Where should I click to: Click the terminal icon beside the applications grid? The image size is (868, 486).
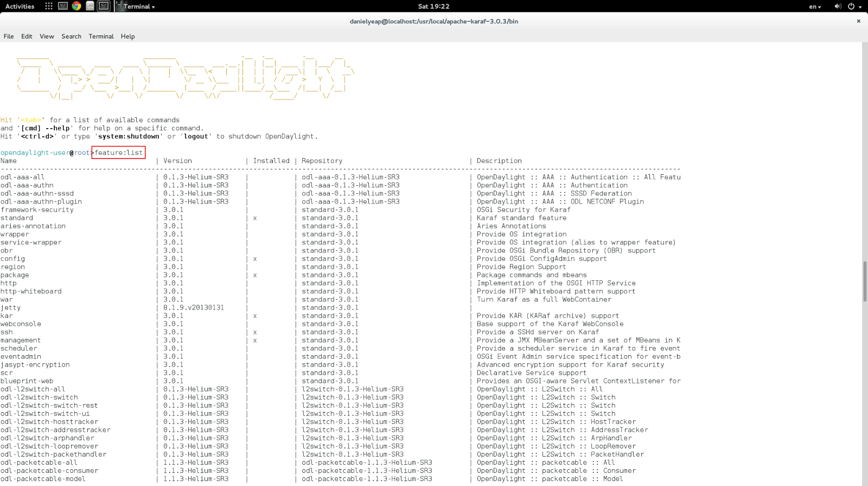[63, 6]
